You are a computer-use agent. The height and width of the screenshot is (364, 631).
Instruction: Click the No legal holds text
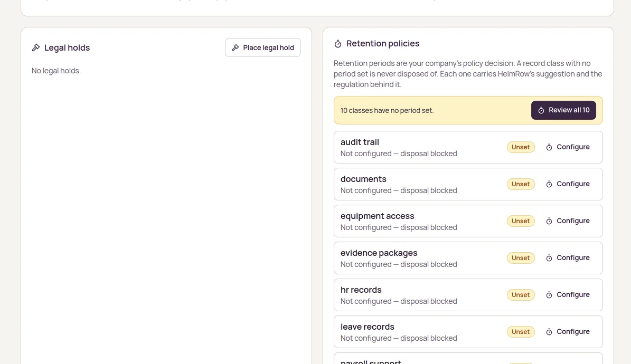pos(56,71)
